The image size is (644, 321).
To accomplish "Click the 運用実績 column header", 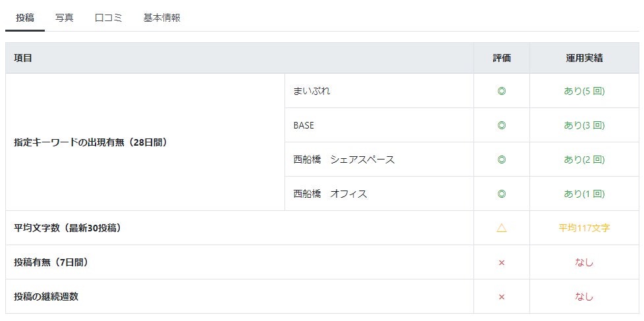I will click(584, 58).
